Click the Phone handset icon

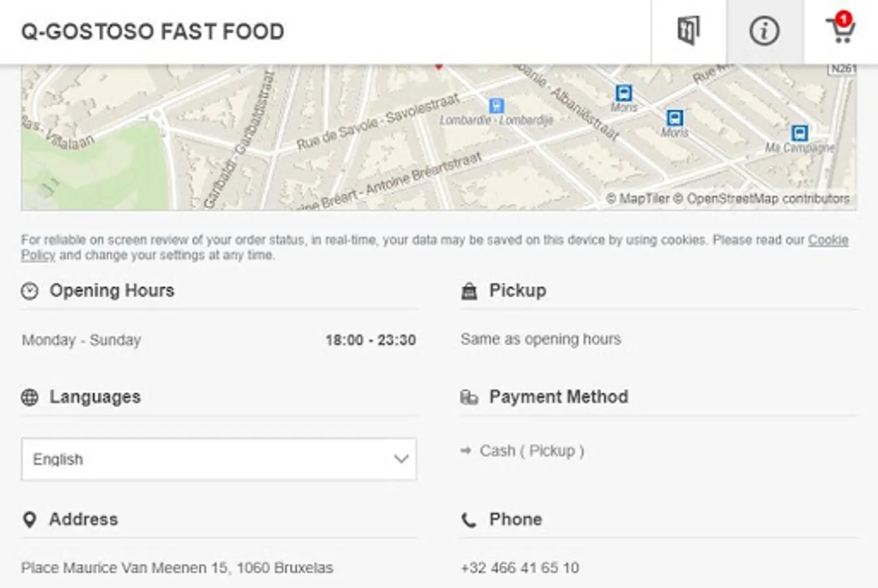[x=469, y=520]
